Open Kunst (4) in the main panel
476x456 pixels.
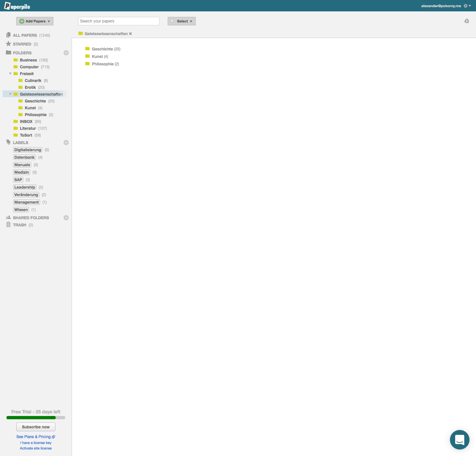click(x=100, y=57)
